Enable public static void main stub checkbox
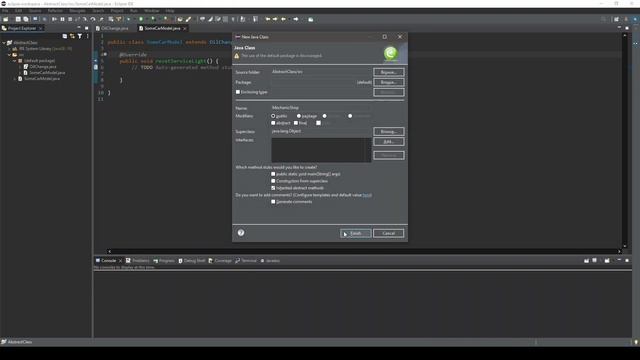Viewport: 640px width, 360px height. click(273, 174)
